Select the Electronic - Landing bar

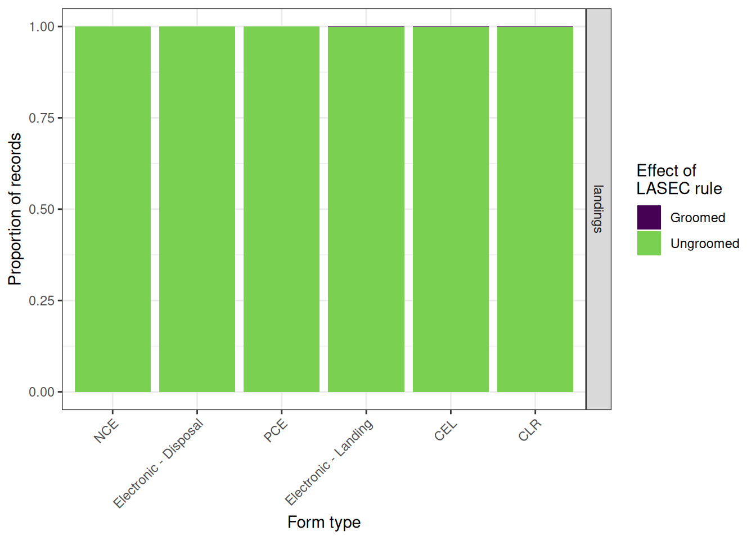pos(366,209)
